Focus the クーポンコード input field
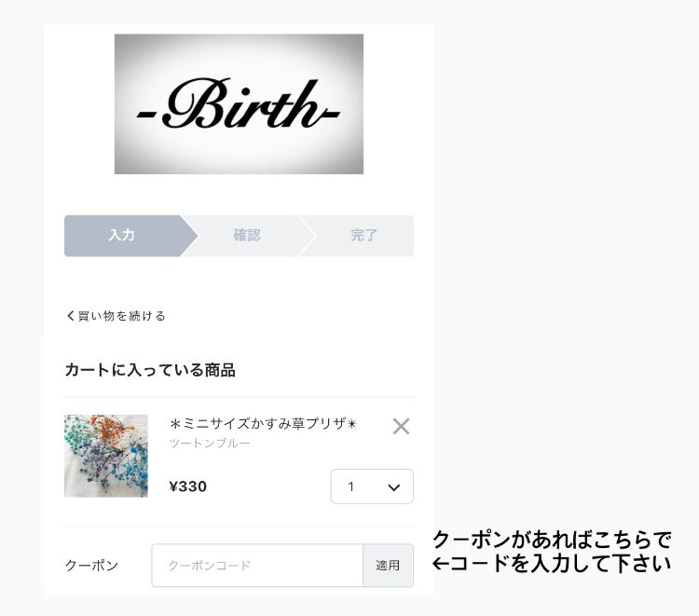Viewport: 699px width, 616px height. click(x=257, y=565)
